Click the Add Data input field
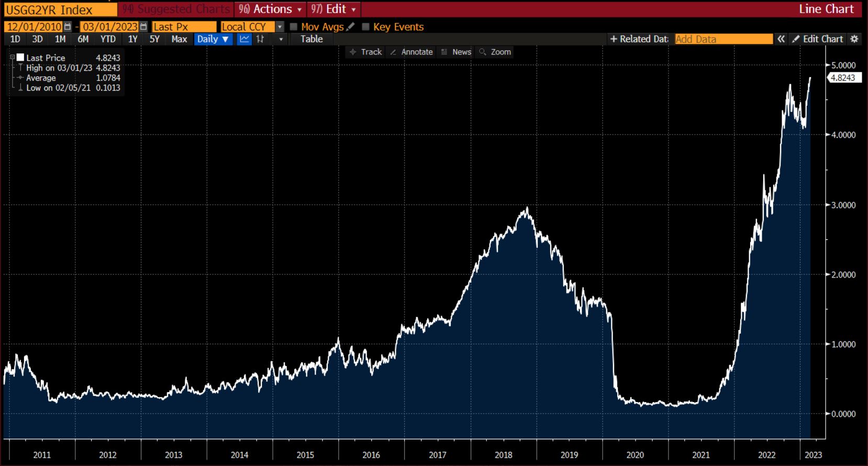This screenshot has width=868, height=466. (723, 39)
